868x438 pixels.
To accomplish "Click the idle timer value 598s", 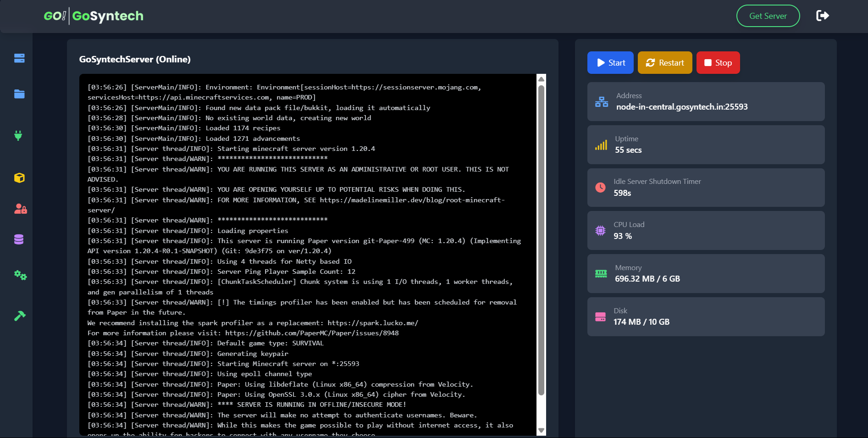I will (622, 193).
